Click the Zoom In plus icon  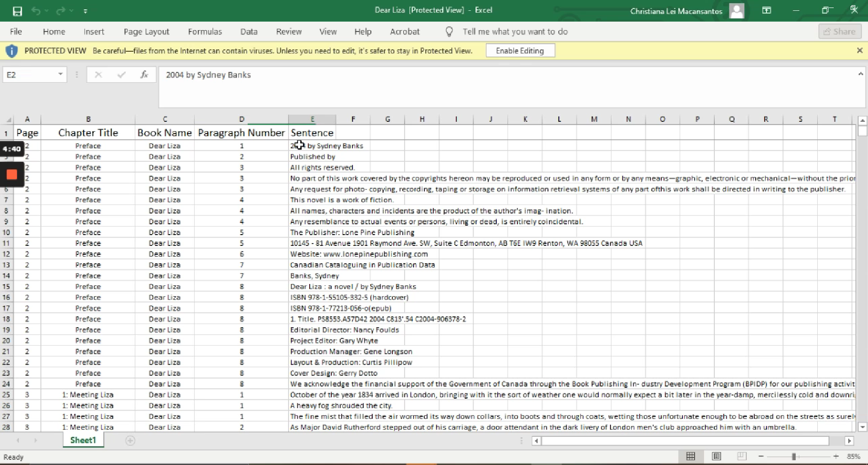click(x=836, y=457)
